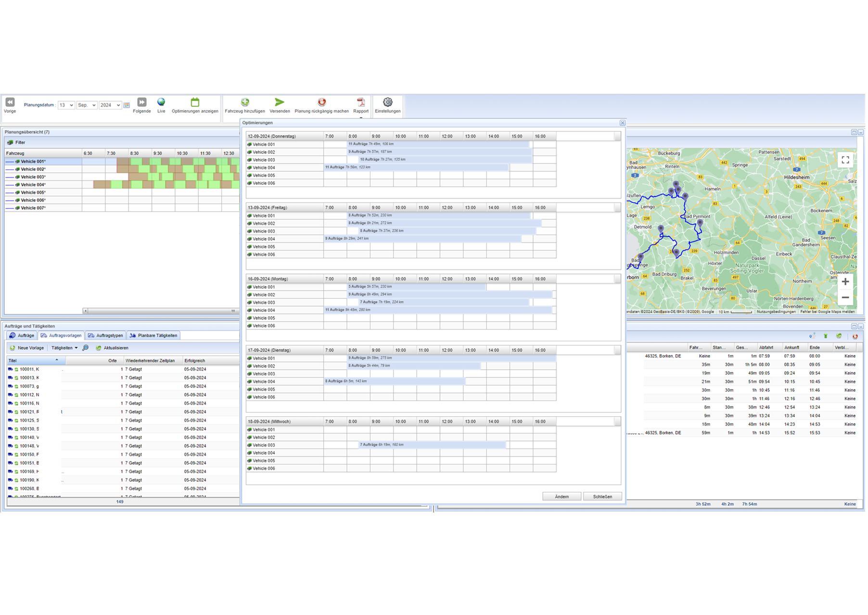Image resolution: width=868 pixels, height=615 pixels.
Task: Open date picker calendar beside year
Action: tap(127, 105)
